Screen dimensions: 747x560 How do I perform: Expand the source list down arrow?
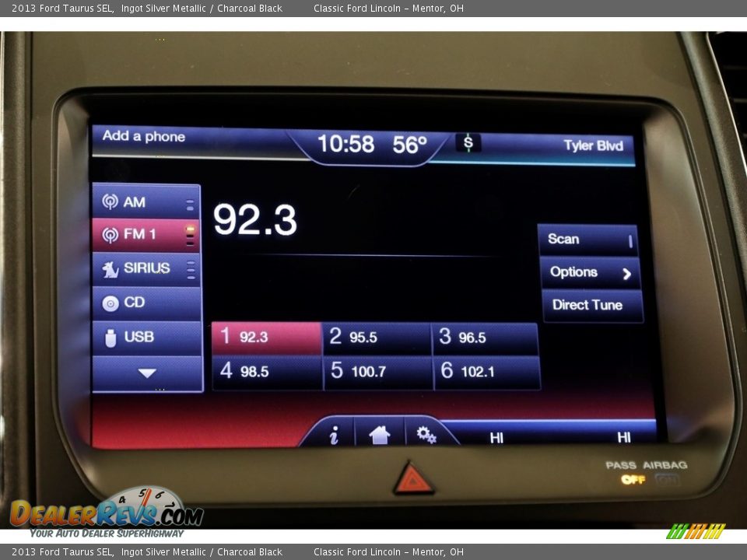147,373
